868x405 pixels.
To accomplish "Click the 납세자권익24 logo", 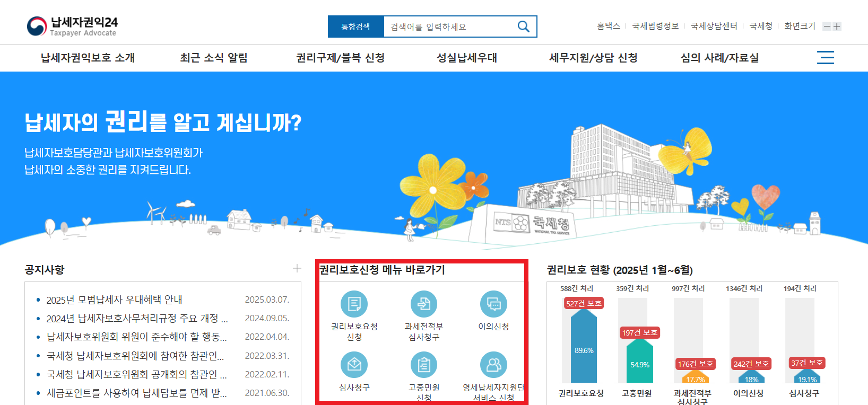I will coord(72,26).
